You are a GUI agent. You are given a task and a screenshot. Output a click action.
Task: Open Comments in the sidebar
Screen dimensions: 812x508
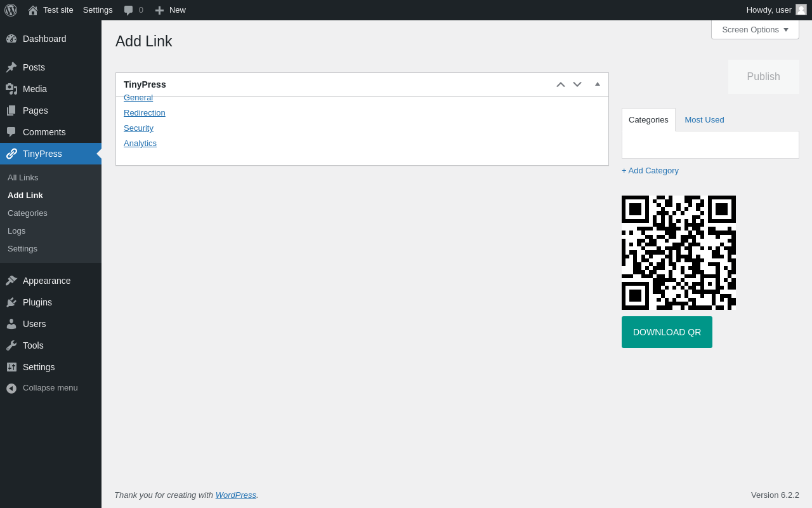click(x=51, y=132)
